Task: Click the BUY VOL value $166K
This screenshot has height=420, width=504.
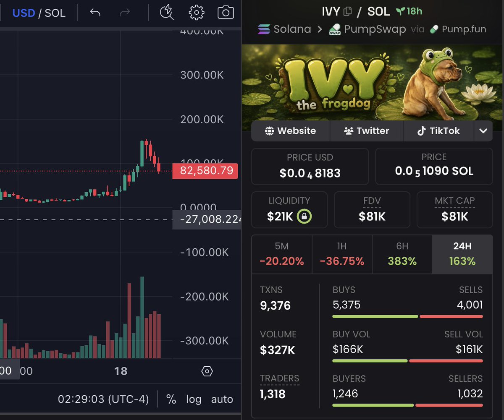Action: pyautogui.click(x=348, y=349)
